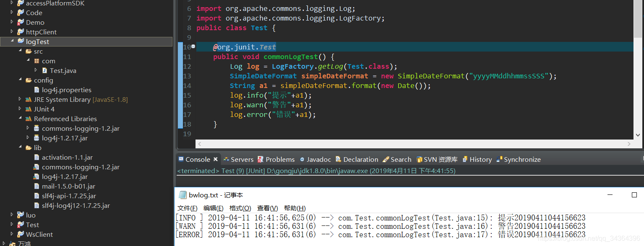The height and width of the screenshot is (246, 644).
Task: Select the Demo project icon
Action: 21,22
